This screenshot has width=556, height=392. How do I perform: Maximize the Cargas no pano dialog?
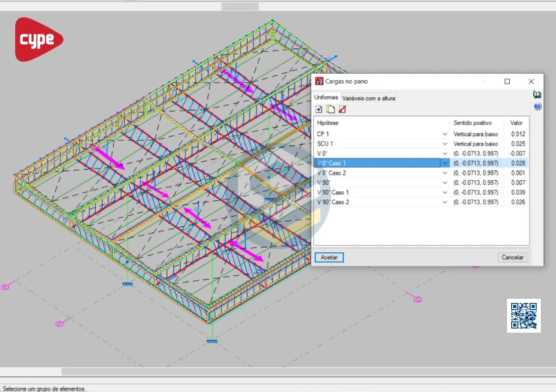click(x=507, y=81)
